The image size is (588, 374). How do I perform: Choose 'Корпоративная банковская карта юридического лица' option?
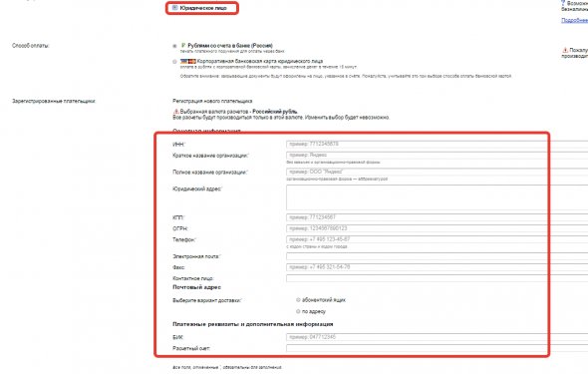(174, 62)
